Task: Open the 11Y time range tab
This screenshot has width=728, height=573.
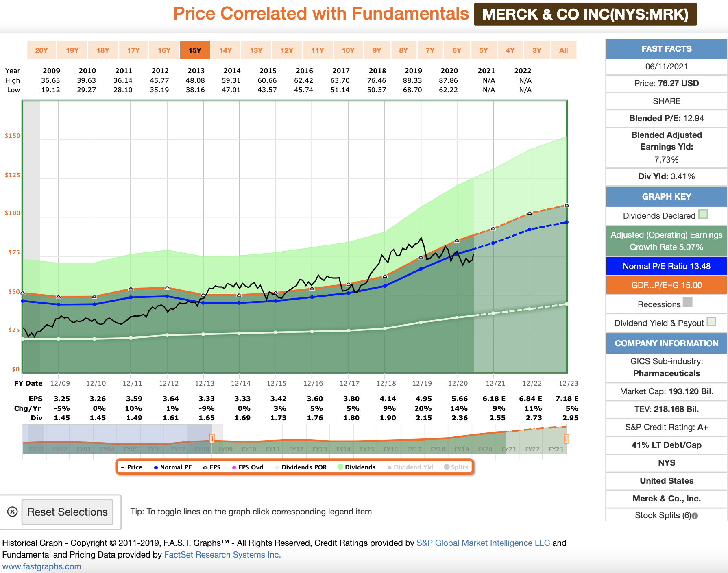Action: tap(318, 50)
